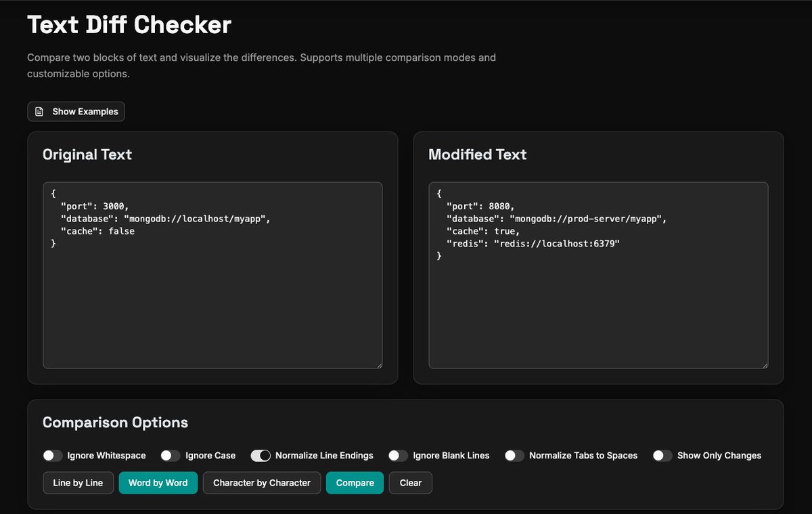Click the Normalize Line Endings label

tap(324, 456)
